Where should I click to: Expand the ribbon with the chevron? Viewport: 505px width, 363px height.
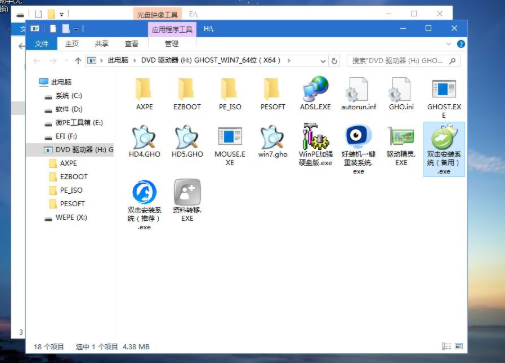pos(449,44)
